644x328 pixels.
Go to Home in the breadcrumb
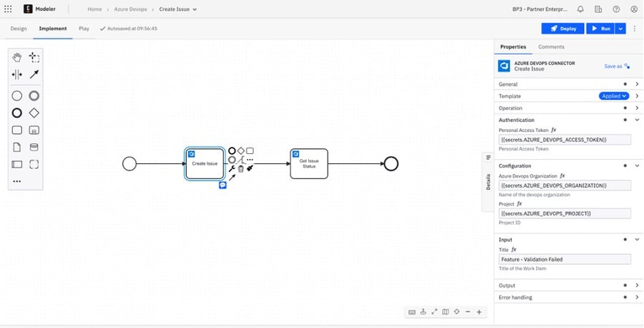(94, 9)
